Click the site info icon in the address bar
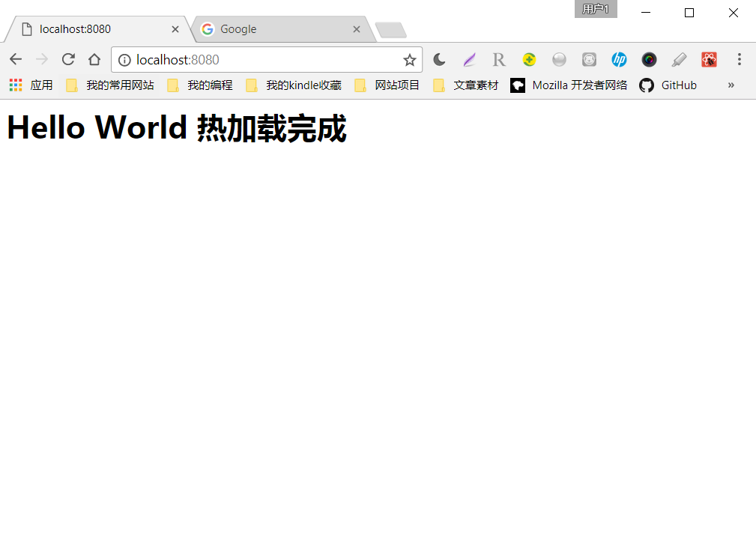756x552 pixels. click(124, 59)
